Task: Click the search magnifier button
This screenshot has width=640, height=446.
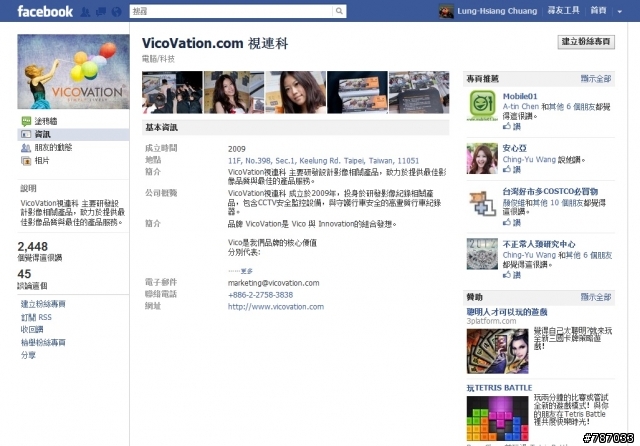Action: (339, 11)
